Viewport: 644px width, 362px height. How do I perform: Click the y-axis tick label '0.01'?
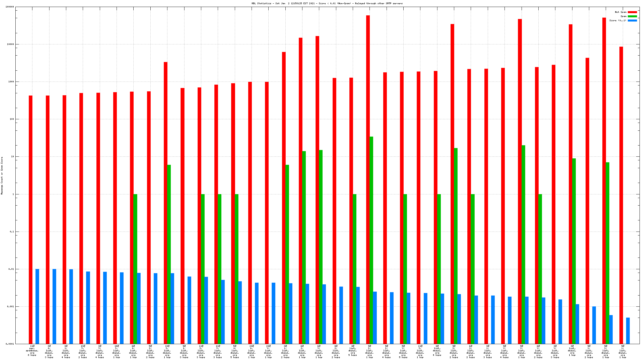[x=11, y=269]
